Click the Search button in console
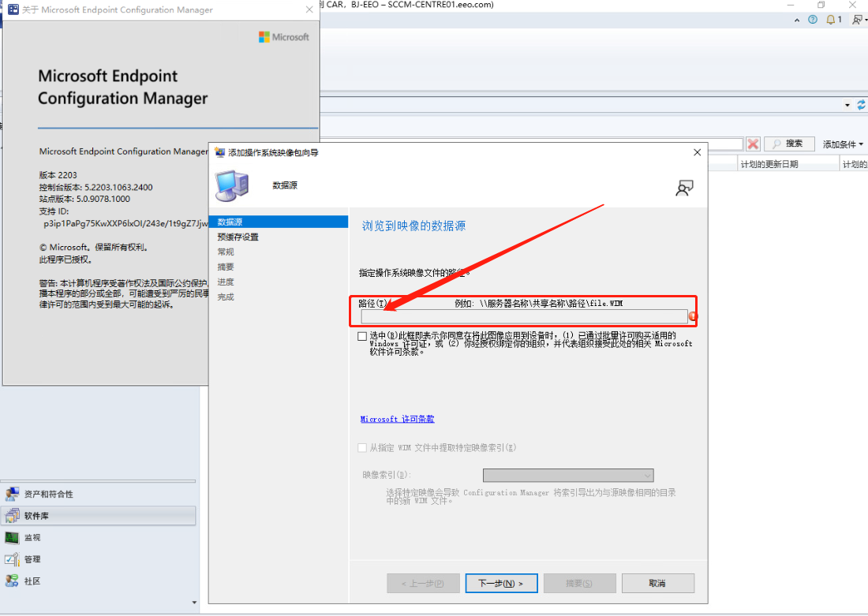 (789, 144)
